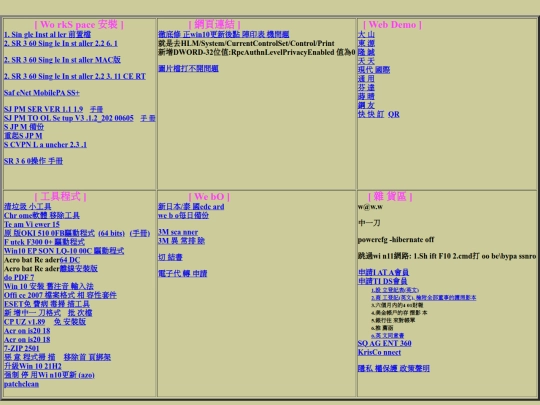Open SR360 Single Installer MAC版 link

[62, 60]
